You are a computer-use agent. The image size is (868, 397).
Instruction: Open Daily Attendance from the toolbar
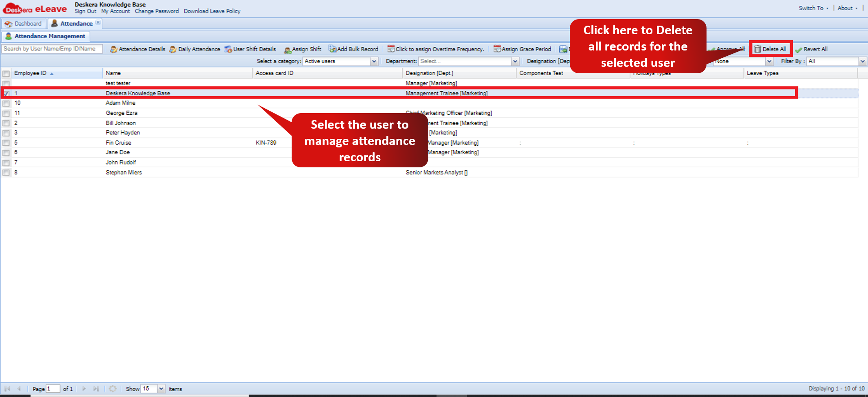tap(195, 49)
